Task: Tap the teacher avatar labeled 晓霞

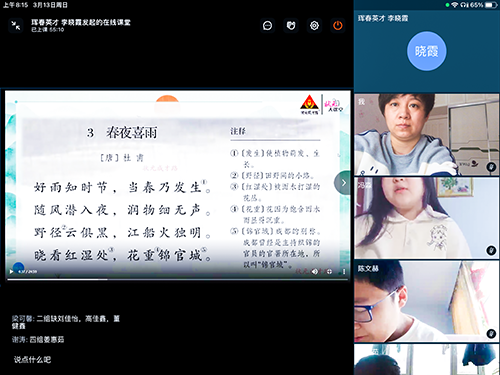Action: (x=427, y=51)
